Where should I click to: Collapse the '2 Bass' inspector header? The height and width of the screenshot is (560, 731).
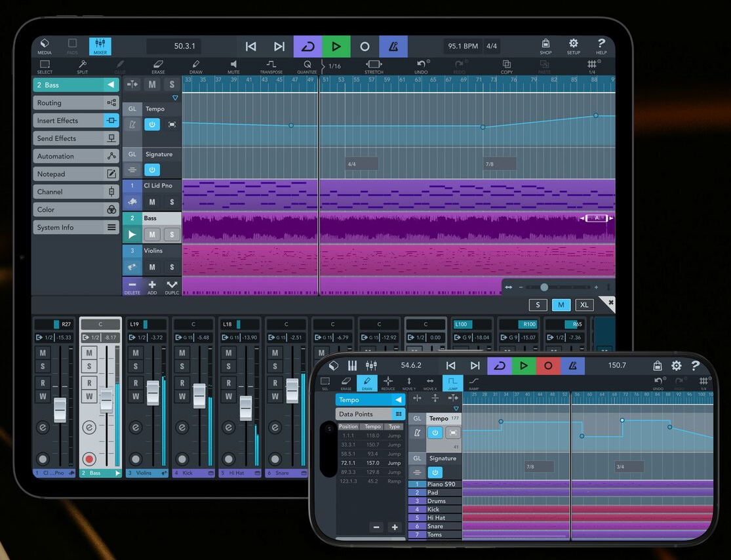coord(111,85)
